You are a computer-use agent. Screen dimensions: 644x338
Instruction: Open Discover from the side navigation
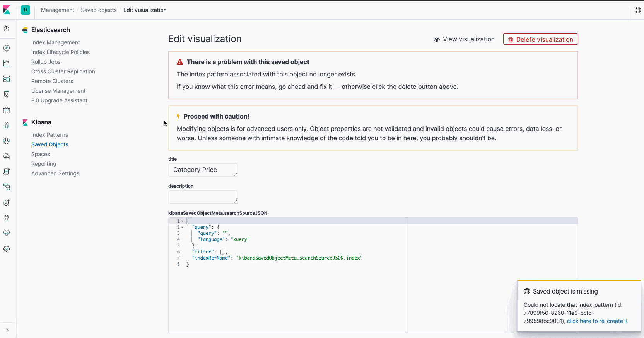[x=7, y=48]
